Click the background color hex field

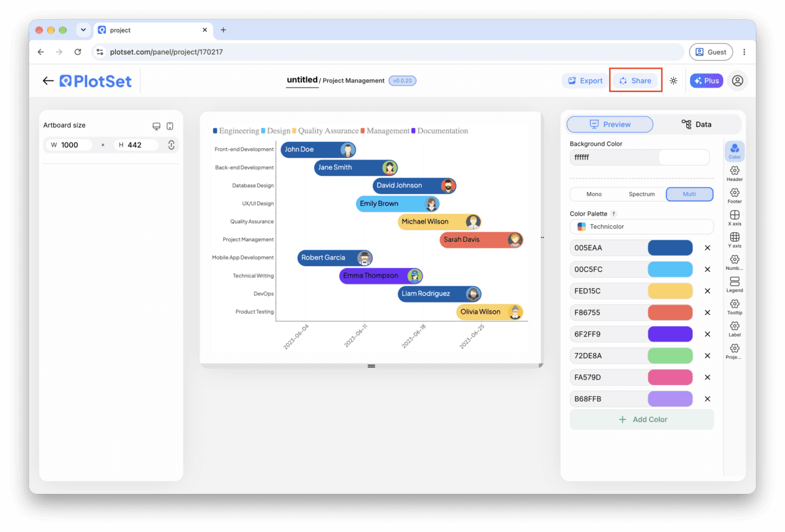tap(614, 158)
